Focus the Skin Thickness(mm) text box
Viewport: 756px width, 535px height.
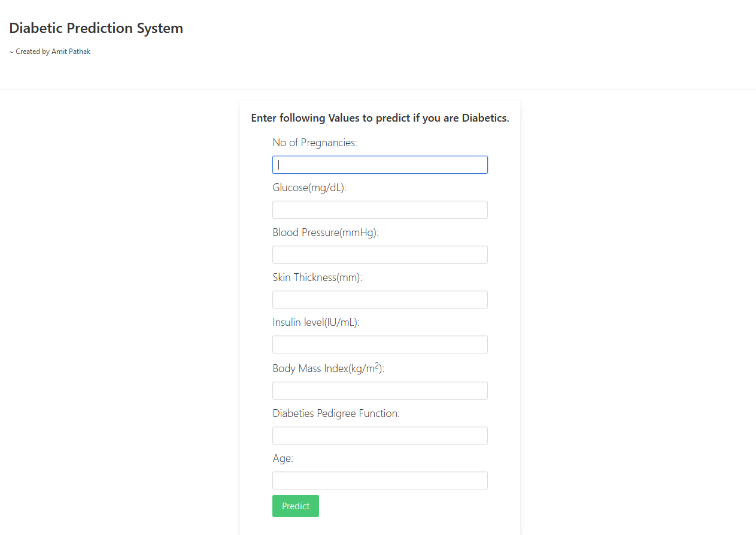379,299
